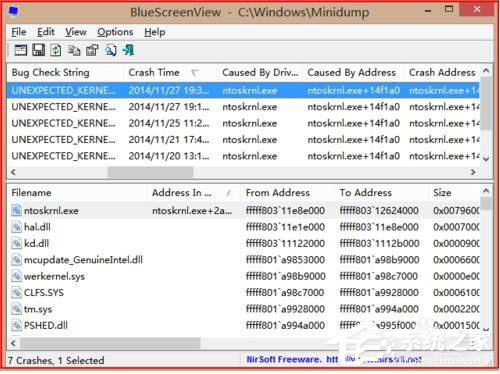The width and height of the screenshot is (500, 374).
Task: Click the BlueScreenView title bar app icon
Action: pyautogui.click(x=14, y=12)
